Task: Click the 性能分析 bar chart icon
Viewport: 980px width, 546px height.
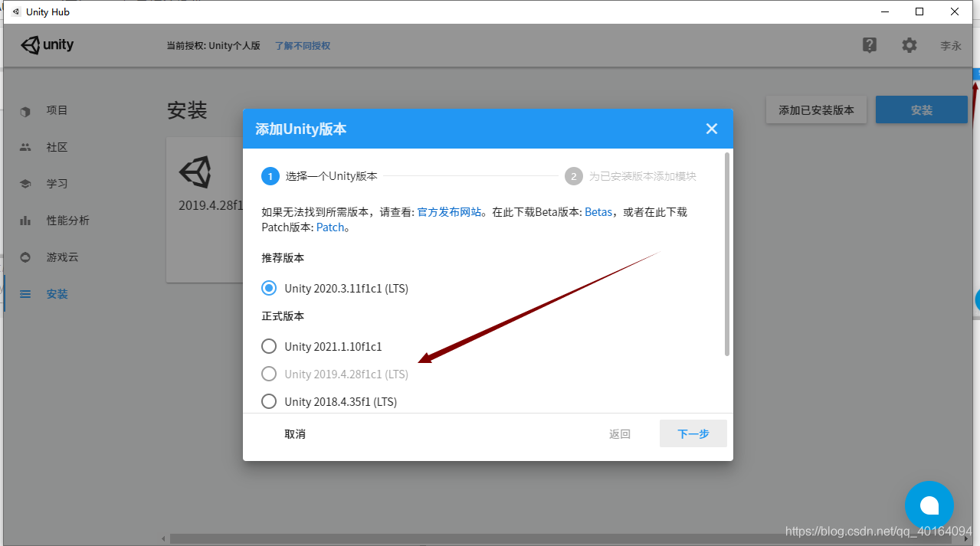Action: coord(25,221)
